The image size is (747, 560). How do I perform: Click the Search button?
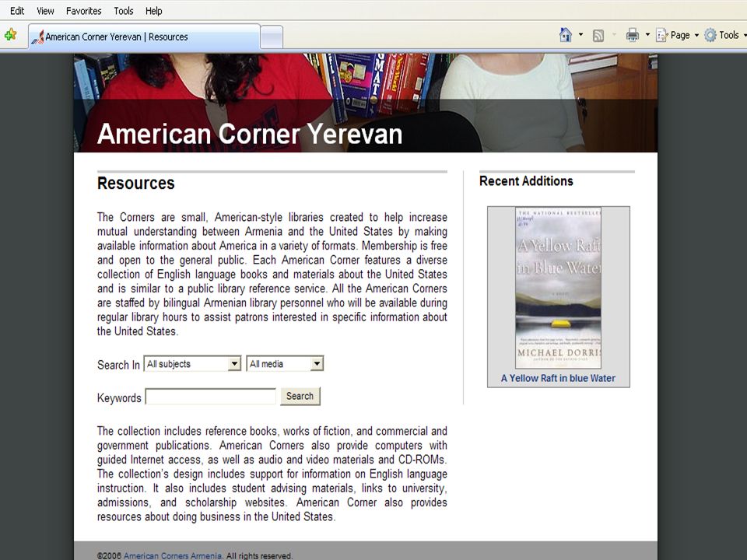pyautogui.click(x=300, y=396)
